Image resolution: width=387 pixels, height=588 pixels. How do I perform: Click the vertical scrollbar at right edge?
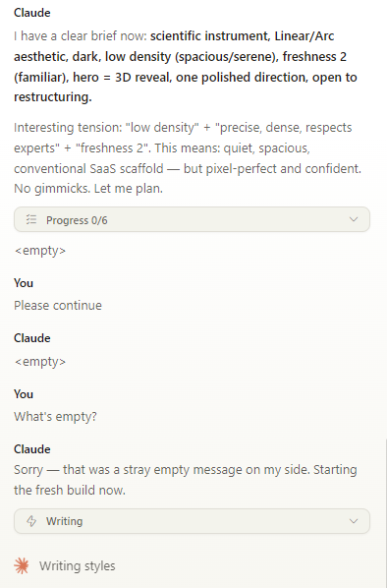point(386,513)
